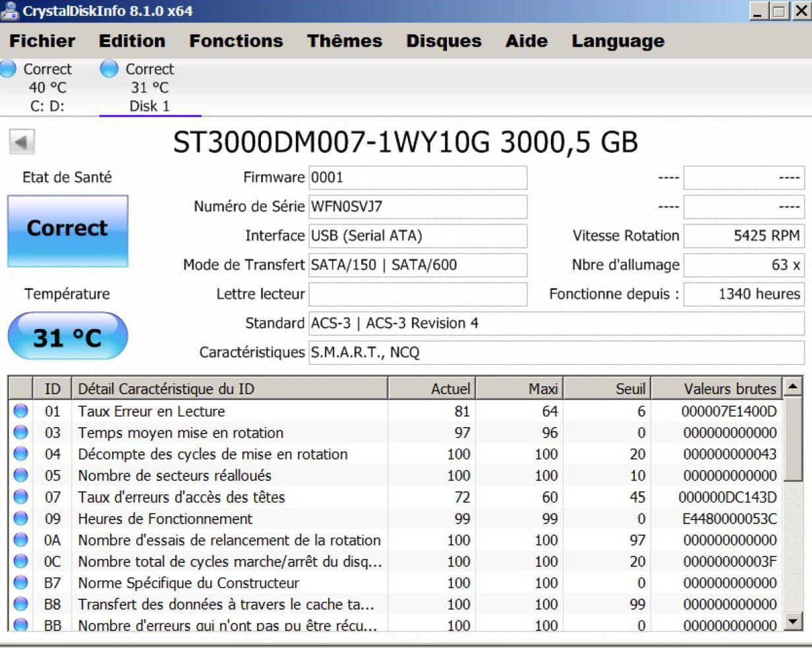Click the Correct health status button
The image size is (812, 648).
(68, 231)
